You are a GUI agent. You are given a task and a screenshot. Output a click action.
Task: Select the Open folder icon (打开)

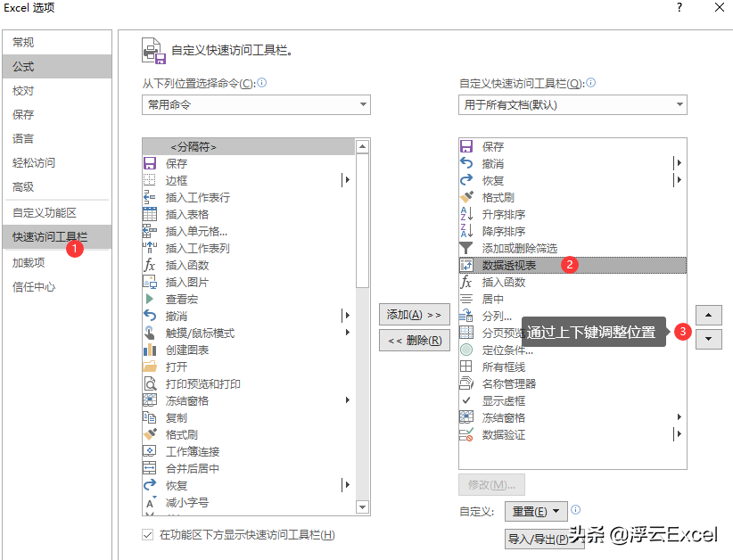[x=150, y=366]
